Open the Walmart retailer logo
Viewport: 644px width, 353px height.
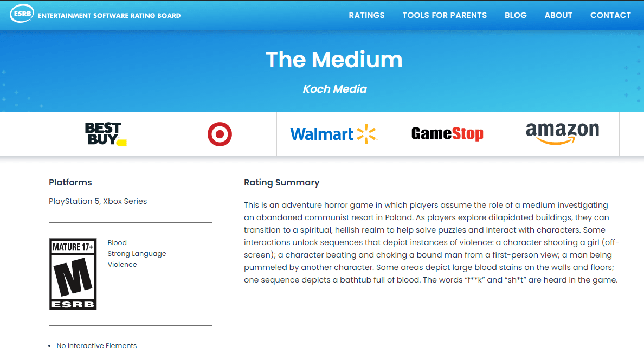[x=333, y=134]
